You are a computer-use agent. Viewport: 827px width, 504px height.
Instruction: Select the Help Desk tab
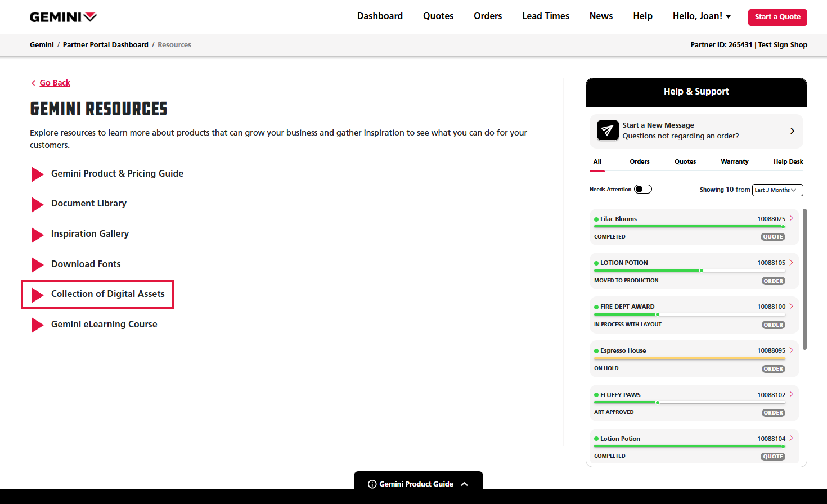788,161
